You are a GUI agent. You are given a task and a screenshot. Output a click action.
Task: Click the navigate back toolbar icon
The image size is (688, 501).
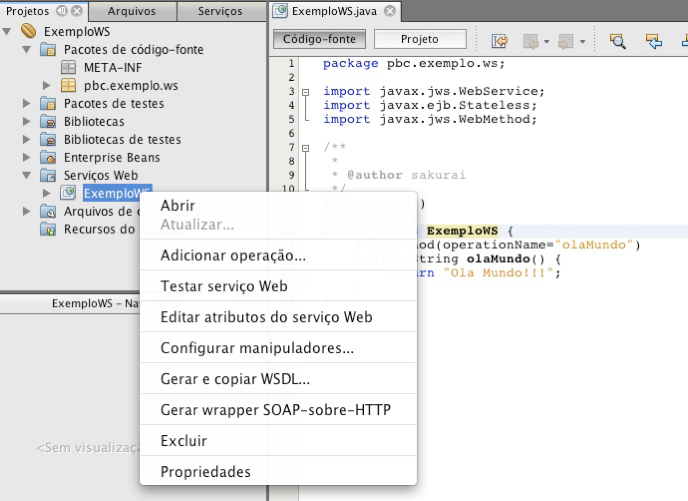(x=531, y=42)
